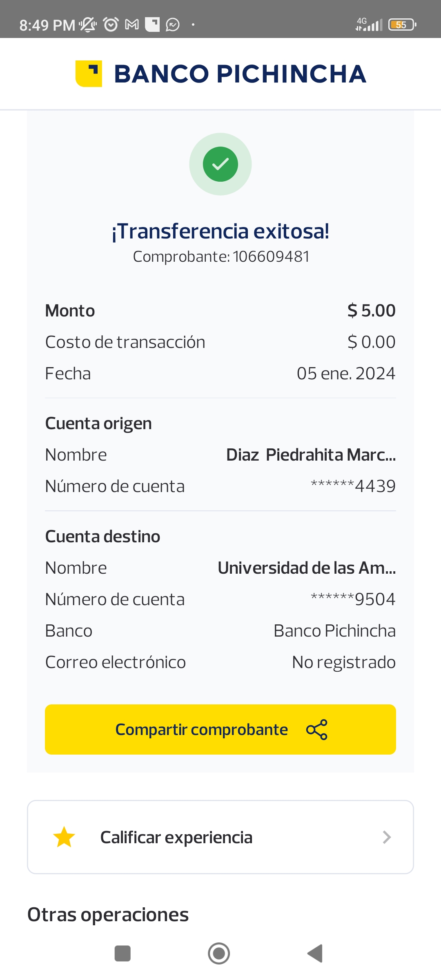Tap the Messenger notification icon in status bar

click(x=173, y=25)
